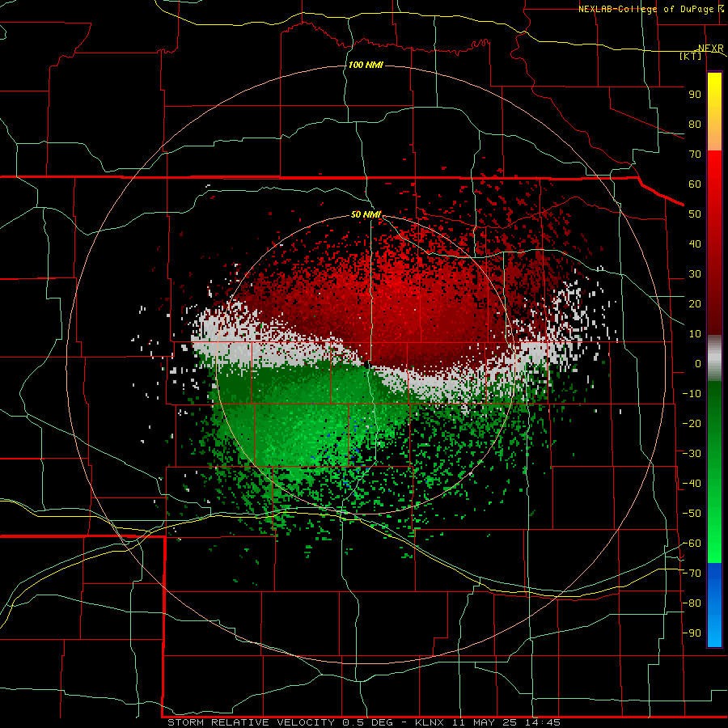The height and width of the screenshot is (728, 728).
Task: Click the -10 value on velocity scale
Action: 692,394
